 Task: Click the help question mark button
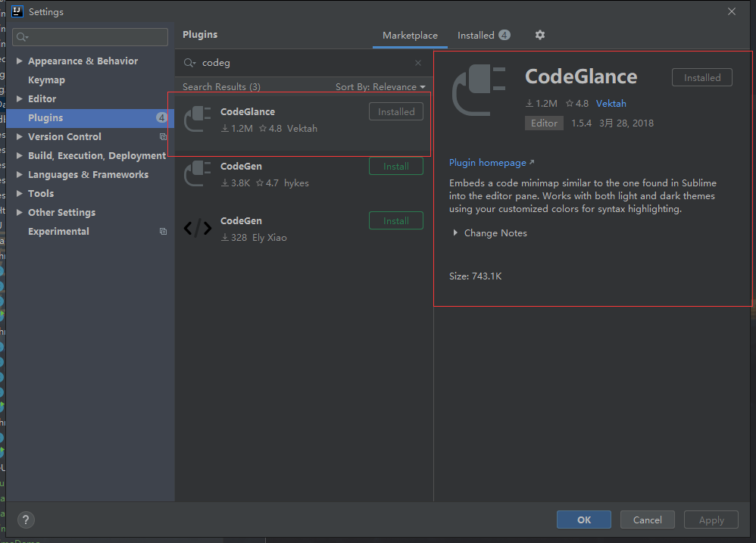tap(26, 520)
